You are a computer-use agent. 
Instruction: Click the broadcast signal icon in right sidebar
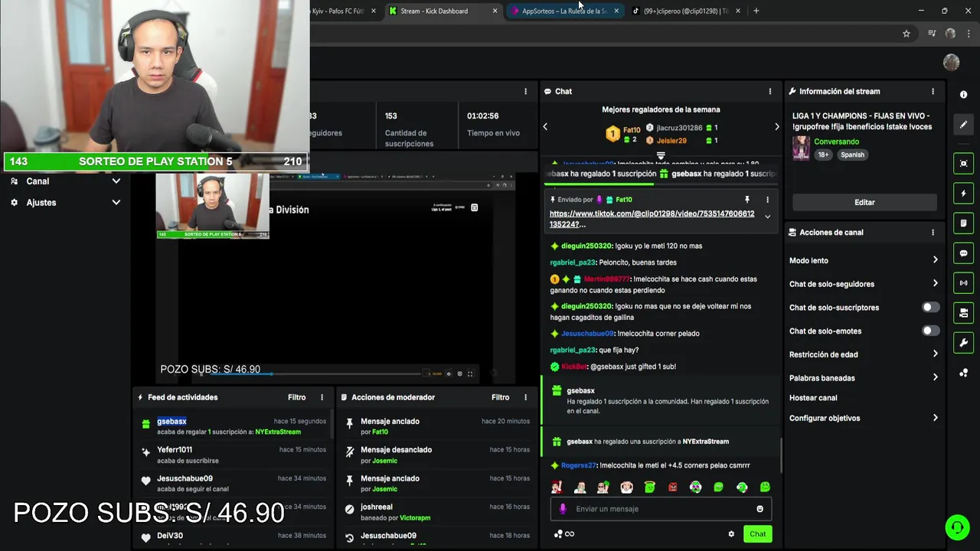[x=963, y=283]
